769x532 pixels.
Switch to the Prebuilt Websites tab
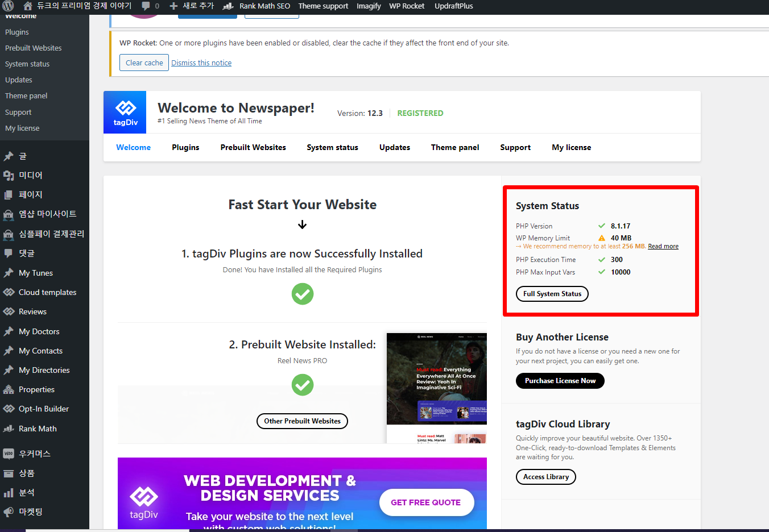253,147
